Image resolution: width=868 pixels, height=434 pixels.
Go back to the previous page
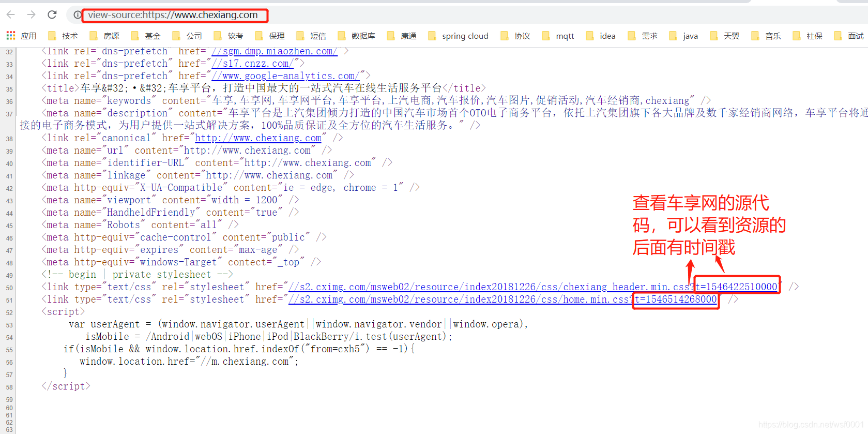(x=11, y=14)
